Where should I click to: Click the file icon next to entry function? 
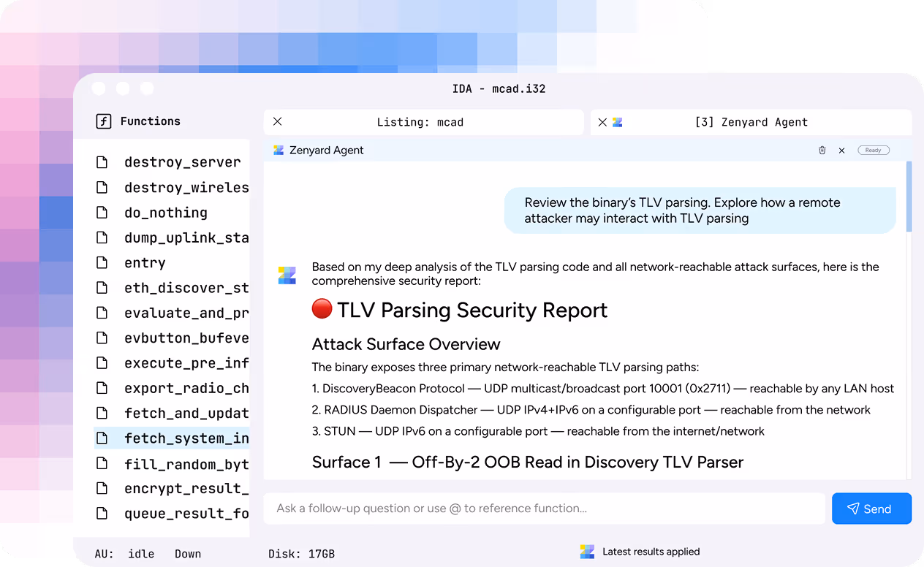coord(102,262)
